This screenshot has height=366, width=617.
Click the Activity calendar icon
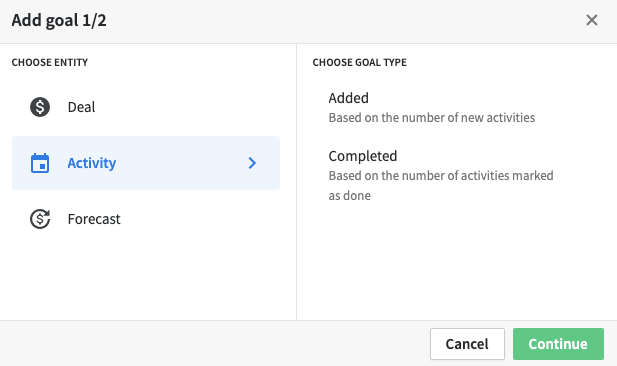pyautogui.click(x=40, y=163)
